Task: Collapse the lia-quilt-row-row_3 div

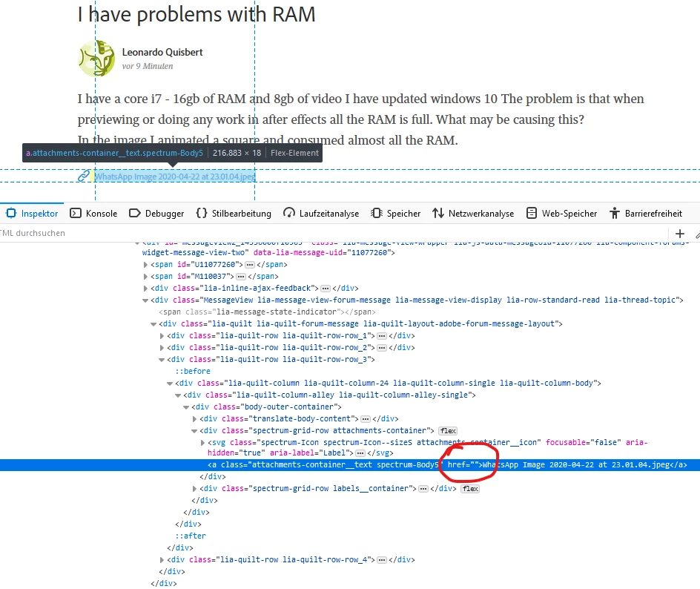Action: coord(162,360)
